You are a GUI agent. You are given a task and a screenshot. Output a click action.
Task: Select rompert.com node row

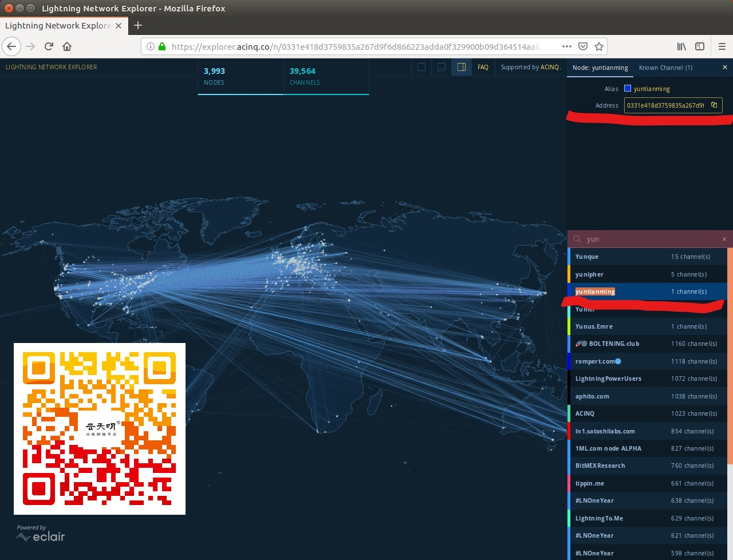(647, 361)
